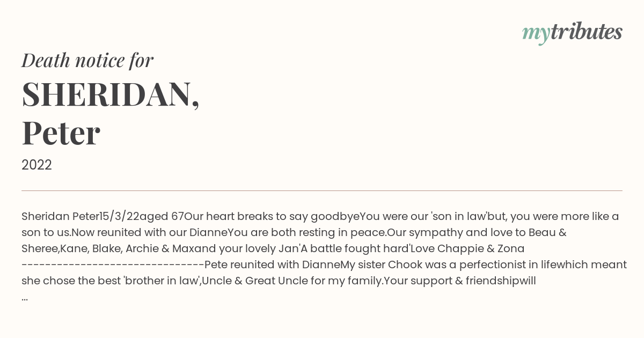Click "Pete reunited with Dianne" phrase

tap(273, 265)
